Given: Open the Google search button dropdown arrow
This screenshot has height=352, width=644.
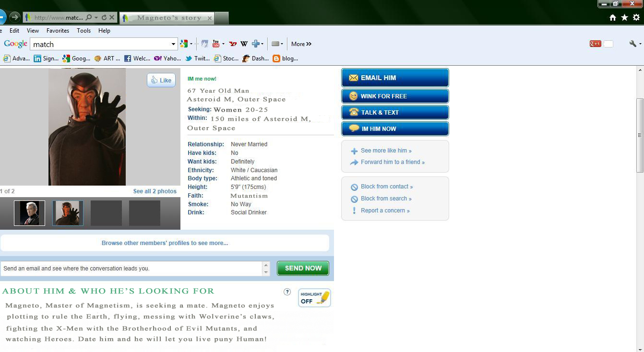Looking at the screenshot, I should [191, 44].
